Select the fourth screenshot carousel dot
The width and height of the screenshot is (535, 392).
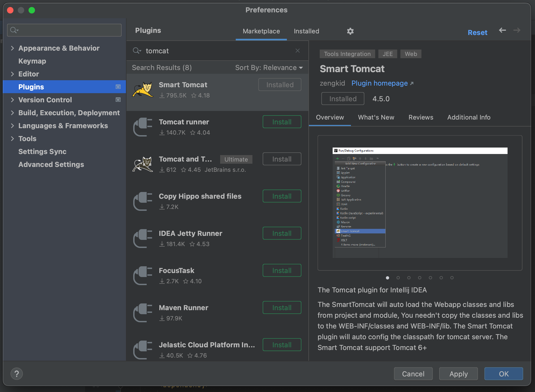(420, 278)
